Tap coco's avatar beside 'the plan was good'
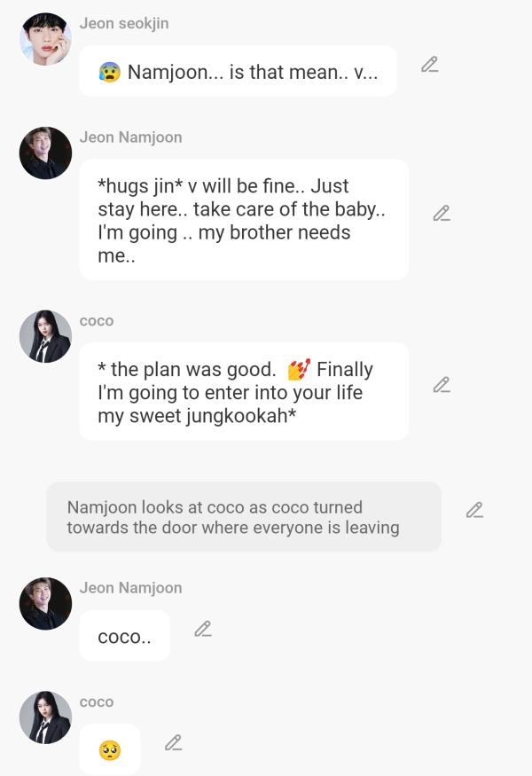This screenshot has height=776, width=532. click(45, 336)
